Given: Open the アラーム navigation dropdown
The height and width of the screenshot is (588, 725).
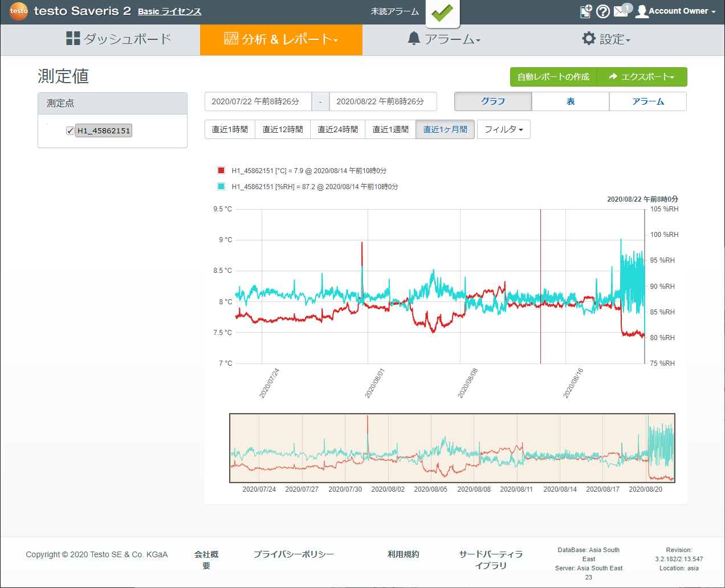Looking at the screenshot, I should click(445, 40).
